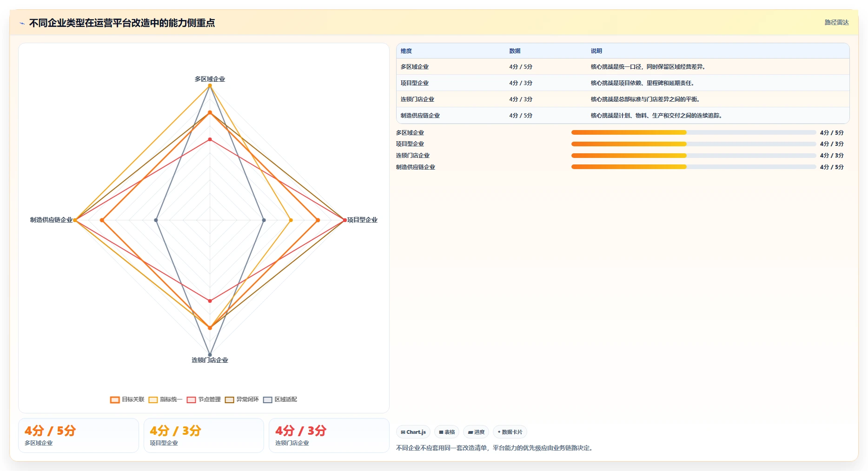Click progress label 制造供应链企业 beside bar
The image size is (868, 471).
[416, 167]
